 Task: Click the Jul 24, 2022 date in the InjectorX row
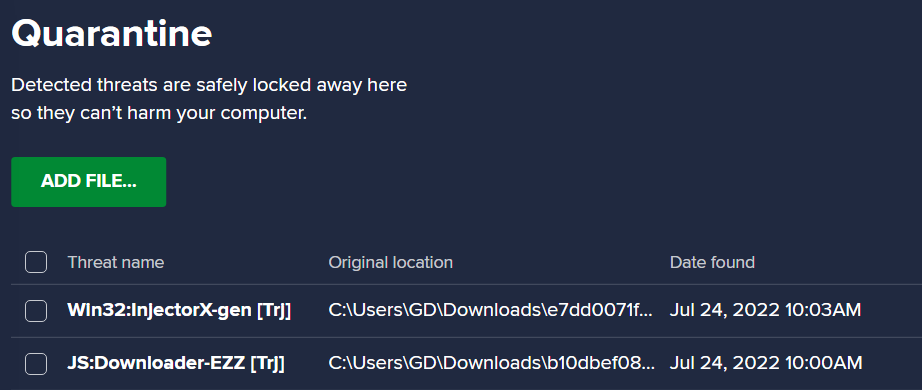tap(724, 310)
